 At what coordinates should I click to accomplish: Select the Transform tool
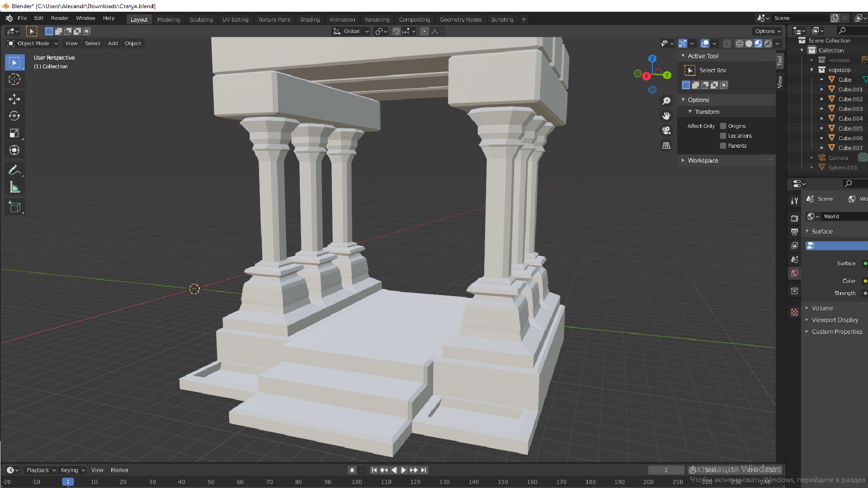[14, 150]
